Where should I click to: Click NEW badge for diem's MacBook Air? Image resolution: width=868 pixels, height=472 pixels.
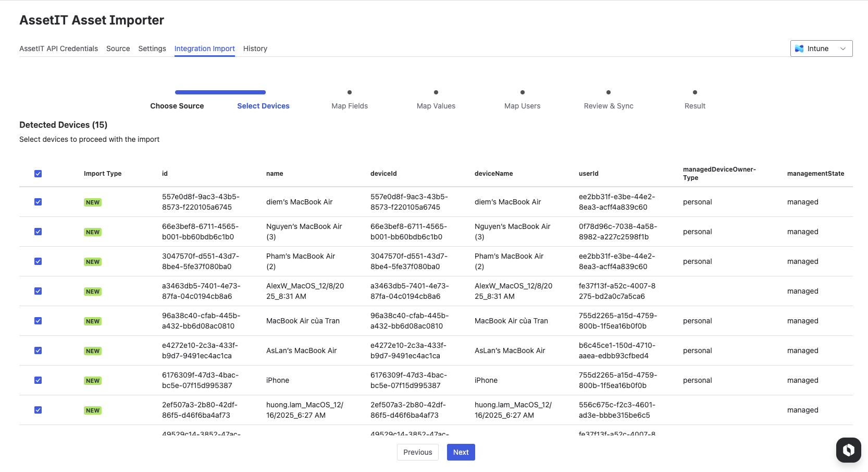93,202
